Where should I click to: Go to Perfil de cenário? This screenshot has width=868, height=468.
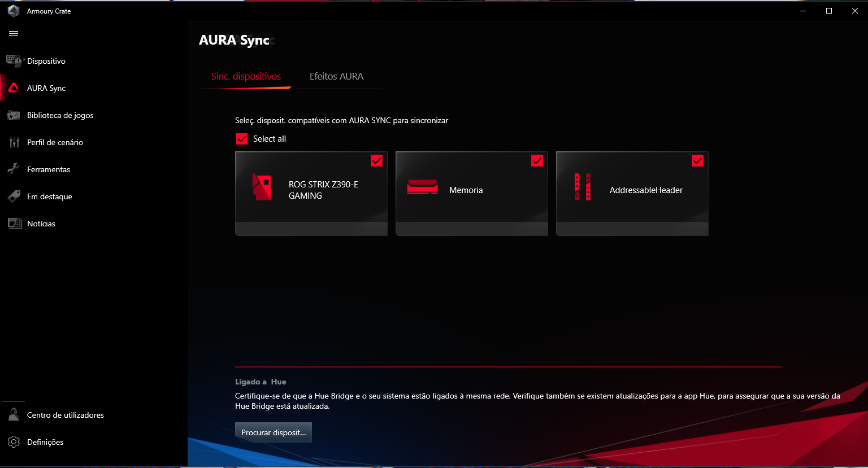[x=55, y=142]
